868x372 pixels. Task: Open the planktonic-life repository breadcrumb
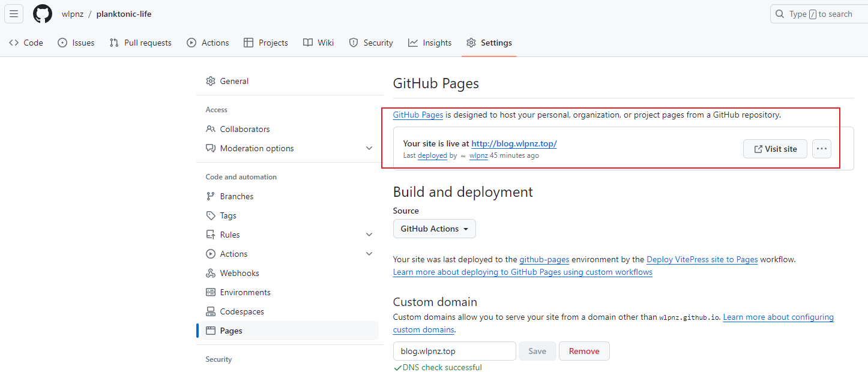tap(124, 14)
